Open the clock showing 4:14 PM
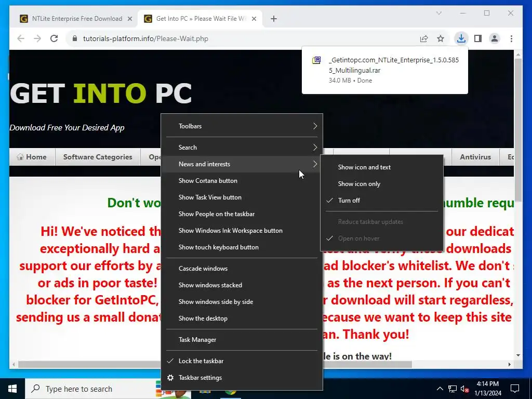 coord(487,389)
